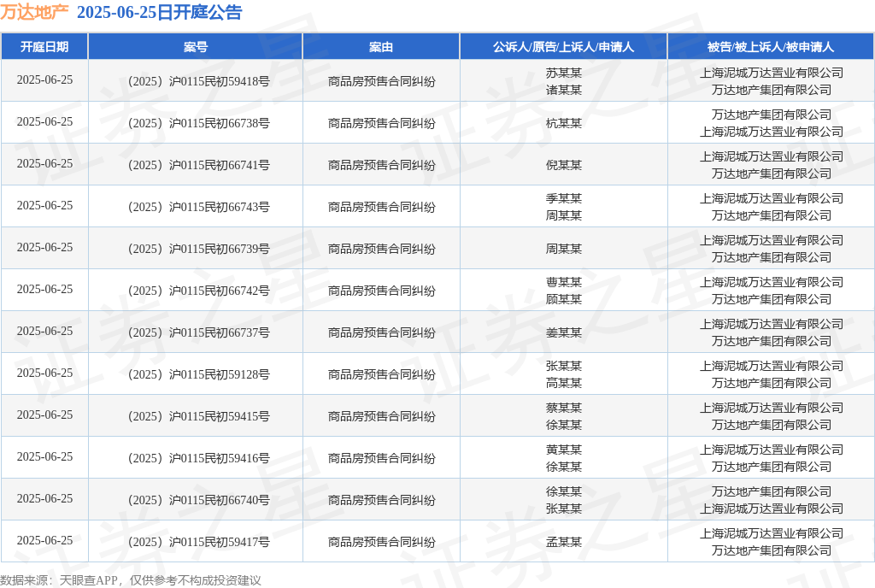Viewport: 875px width, 588px height.
Task: Click 商品房预售合同纠纷 in the 59418号 row
Action: 381,81
